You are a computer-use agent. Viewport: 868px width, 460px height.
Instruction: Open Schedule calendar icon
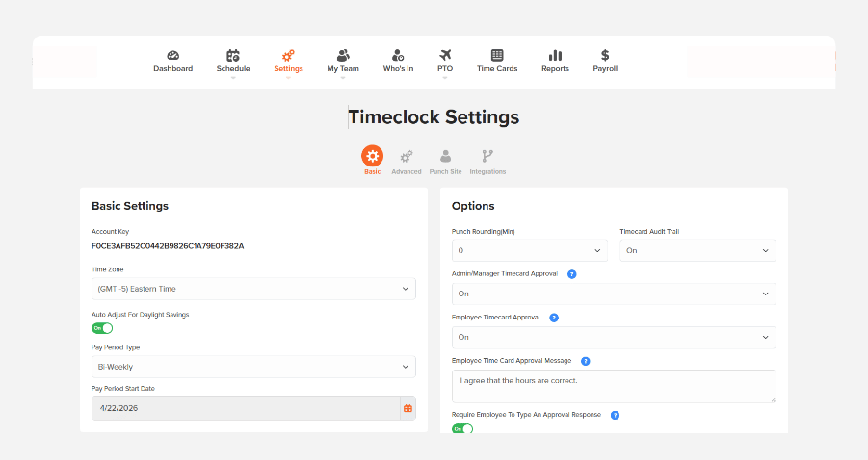[233, 55]
